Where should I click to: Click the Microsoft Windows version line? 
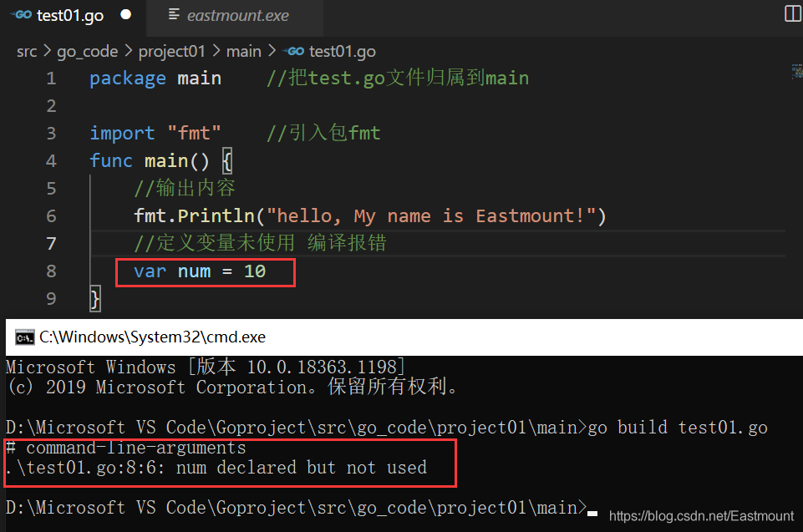[206, 367]
